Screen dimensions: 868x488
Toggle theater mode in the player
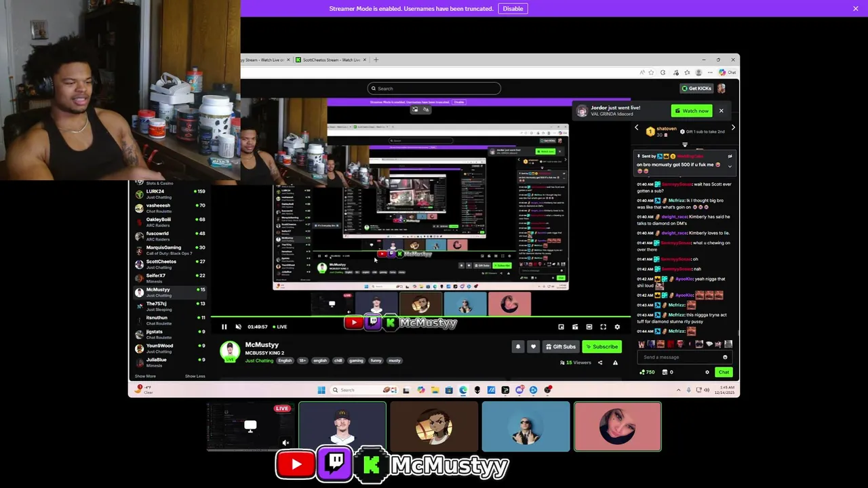click(589, 327)
